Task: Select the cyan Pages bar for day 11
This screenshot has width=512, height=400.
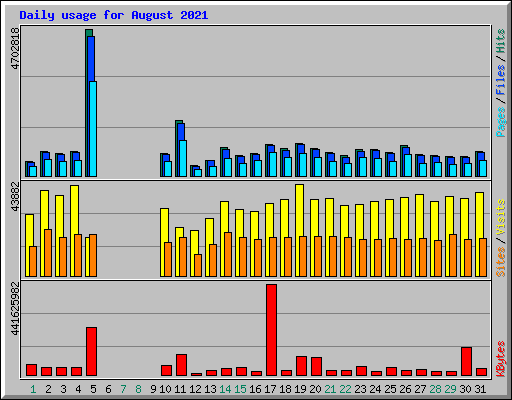Action: pos(183,158)
